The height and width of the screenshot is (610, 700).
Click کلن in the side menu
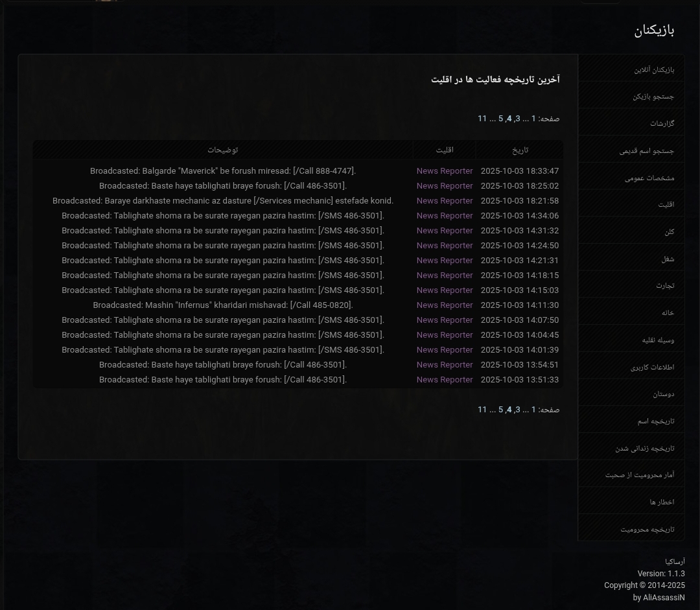pyautogui.click(x=669, y=232)
